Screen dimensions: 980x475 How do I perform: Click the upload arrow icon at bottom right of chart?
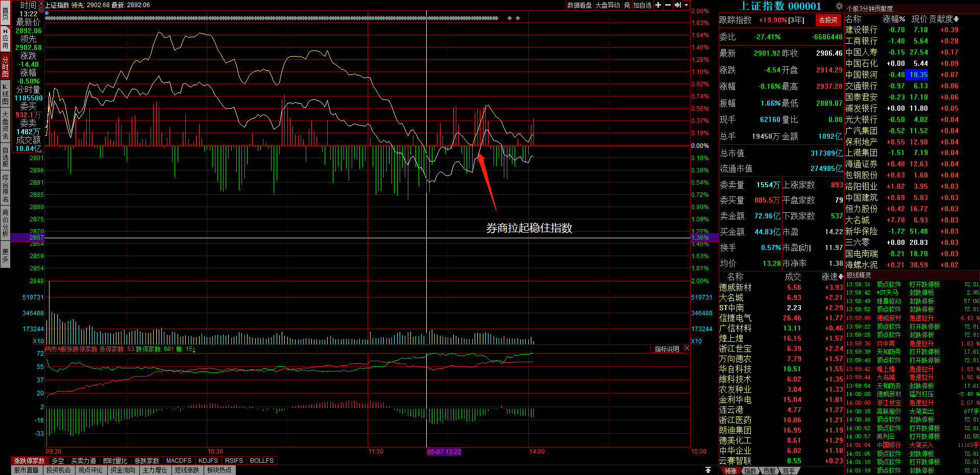click(x=708, y=470)
